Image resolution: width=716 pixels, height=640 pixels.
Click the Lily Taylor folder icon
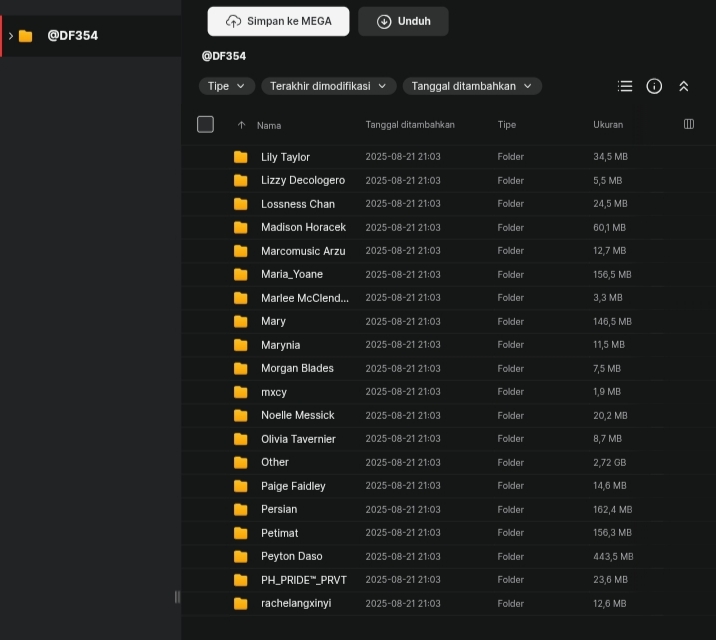[241, 157]
